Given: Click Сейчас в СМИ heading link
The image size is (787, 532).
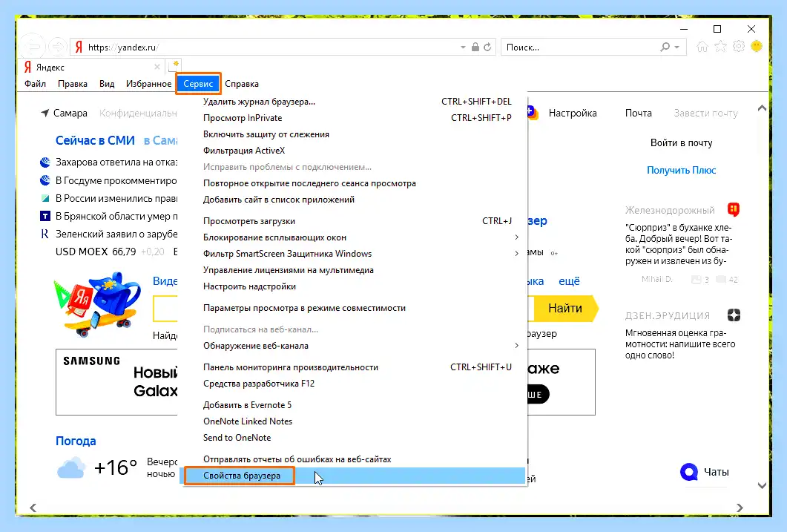Looking at the screenshot, I should tap(95, 140).
